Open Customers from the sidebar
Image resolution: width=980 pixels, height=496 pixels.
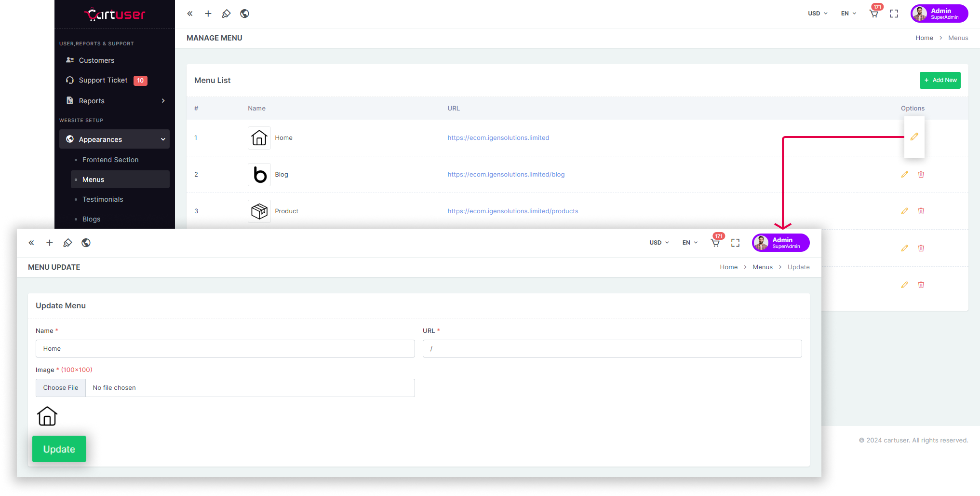(96, 60)
